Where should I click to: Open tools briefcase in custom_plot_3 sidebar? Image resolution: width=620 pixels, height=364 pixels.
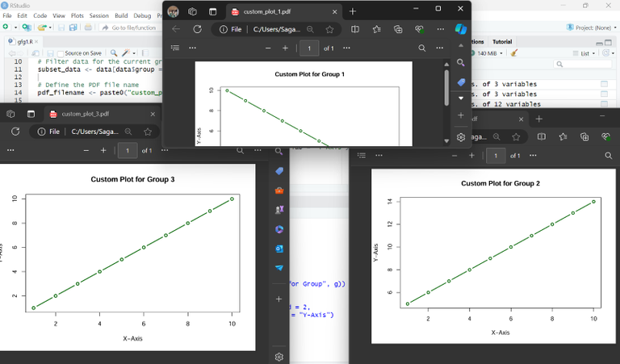point(279,190)
